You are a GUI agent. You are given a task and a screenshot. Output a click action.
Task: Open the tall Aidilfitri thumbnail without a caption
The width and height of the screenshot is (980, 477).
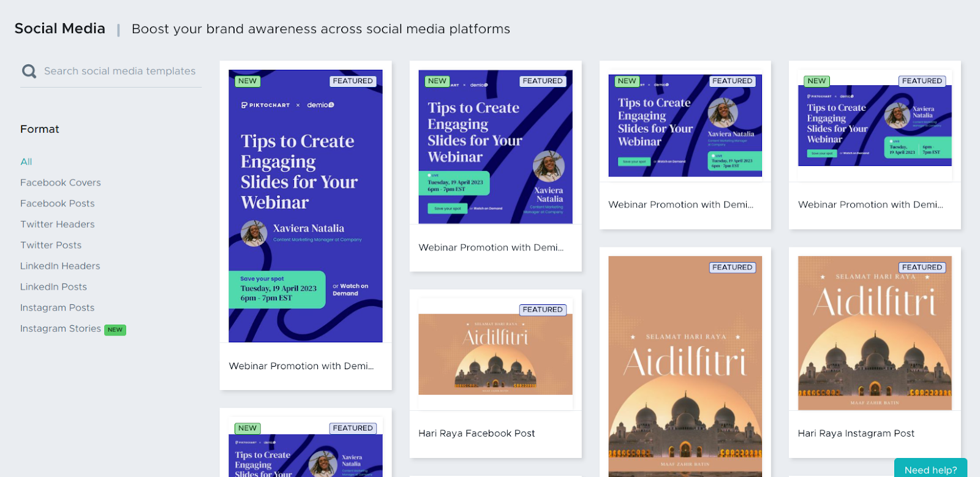[685, 366]
